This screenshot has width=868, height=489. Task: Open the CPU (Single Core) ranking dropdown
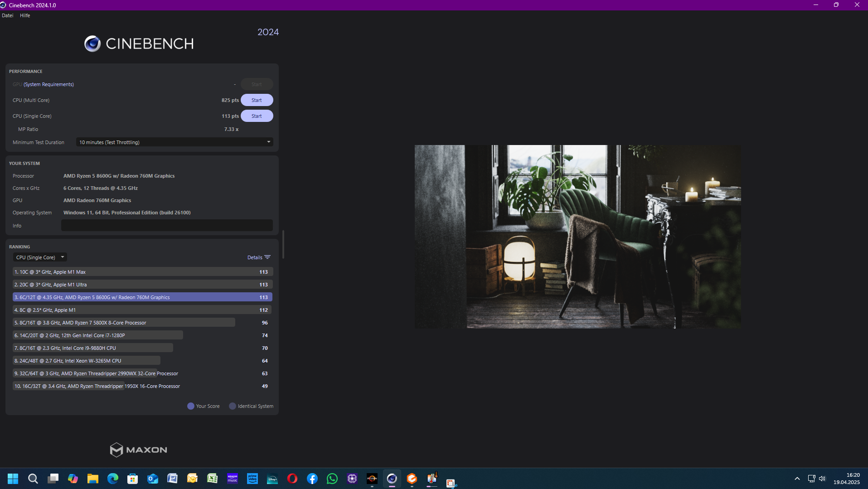[x=40, y=257]
